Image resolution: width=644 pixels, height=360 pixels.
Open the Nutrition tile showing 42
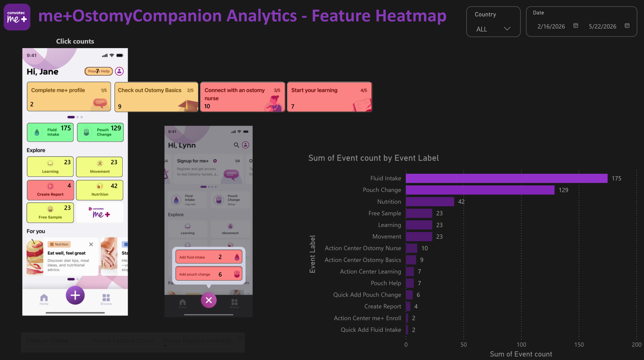99,190
